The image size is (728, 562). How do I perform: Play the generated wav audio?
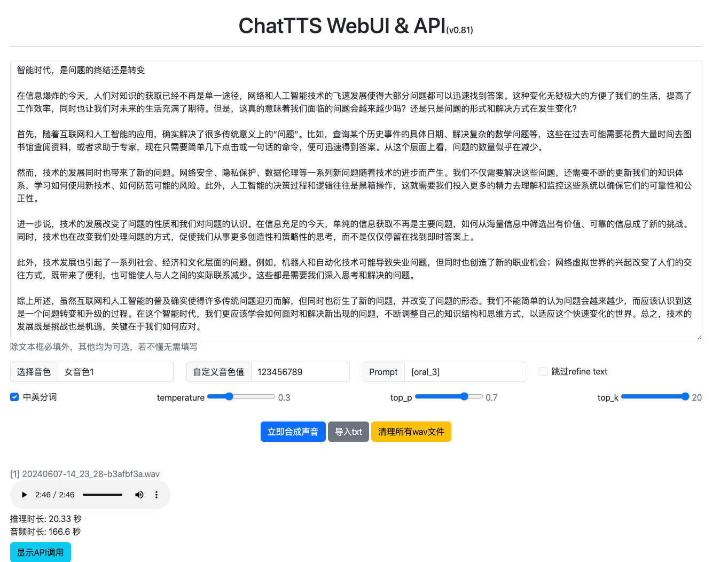(24, 495)
